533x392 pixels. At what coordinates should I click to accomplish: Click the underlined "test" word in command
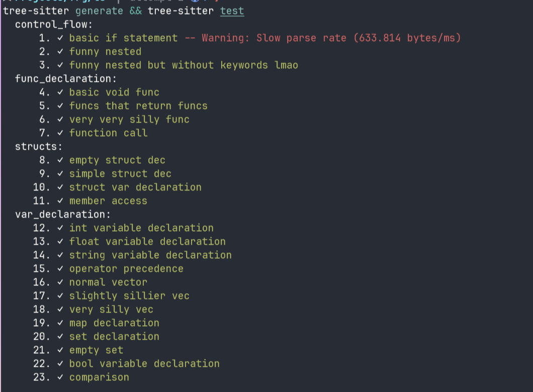(232, 11)
